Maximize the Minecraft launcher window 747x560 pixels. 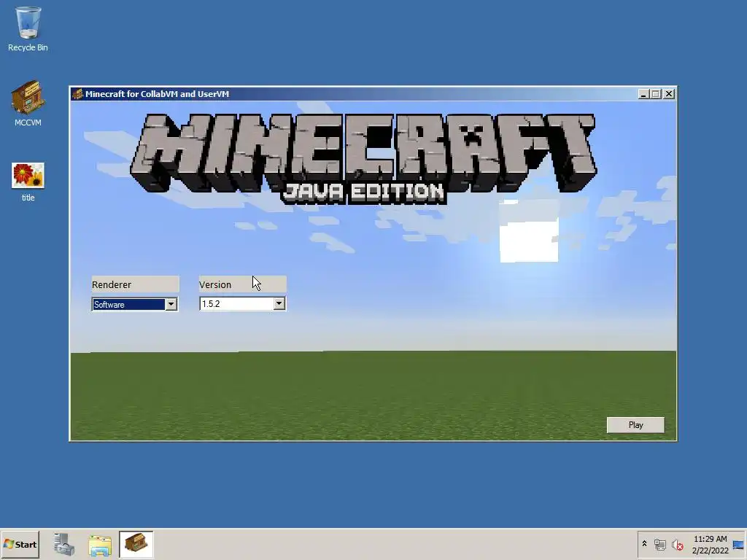pyautogui.click(x=656, y=94)
